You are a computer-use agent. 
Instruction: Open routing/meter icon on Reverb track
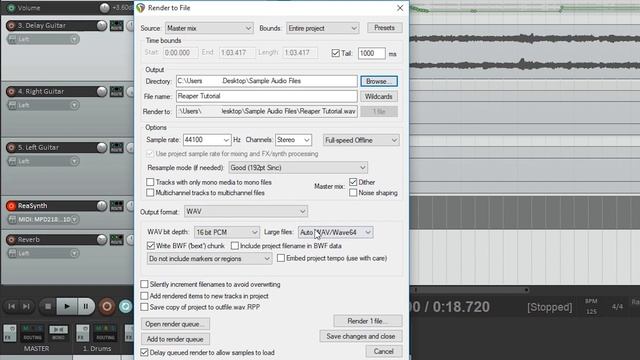pyautogui.click(x=116, y=240)
